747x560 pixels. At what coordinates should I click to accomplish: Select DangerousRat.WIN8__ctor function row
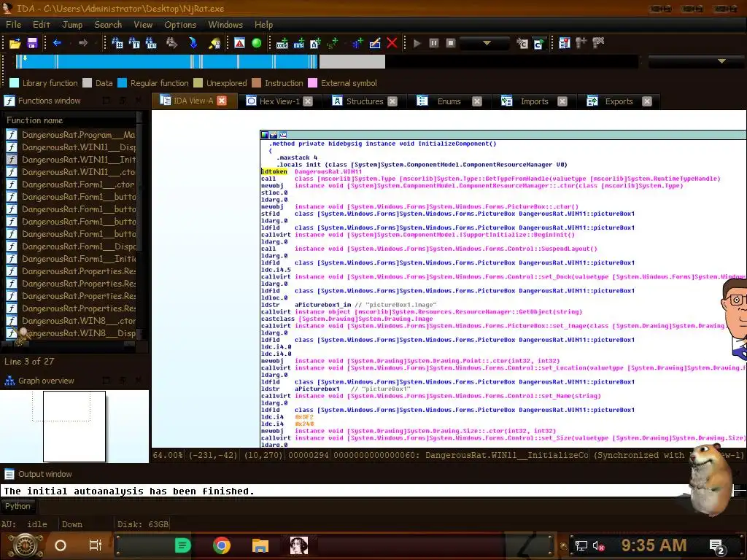click(71, 321)
